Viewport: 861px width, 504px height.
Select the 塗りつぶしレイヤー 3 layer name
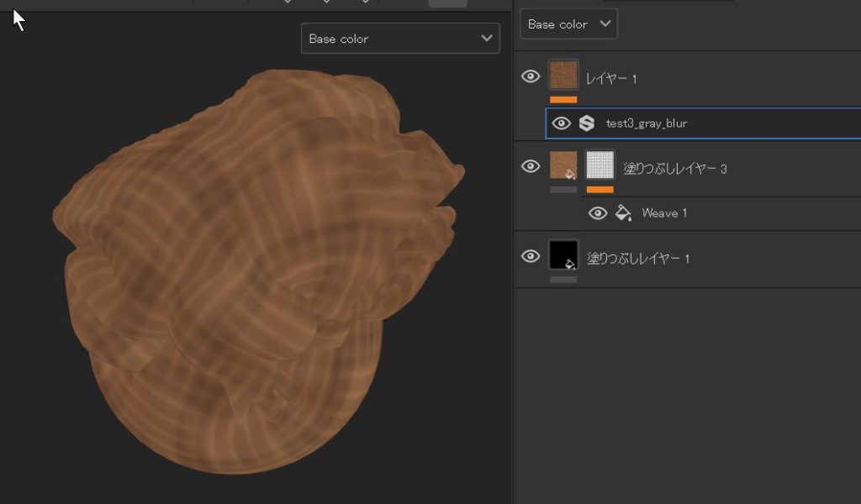click(674, 169)
